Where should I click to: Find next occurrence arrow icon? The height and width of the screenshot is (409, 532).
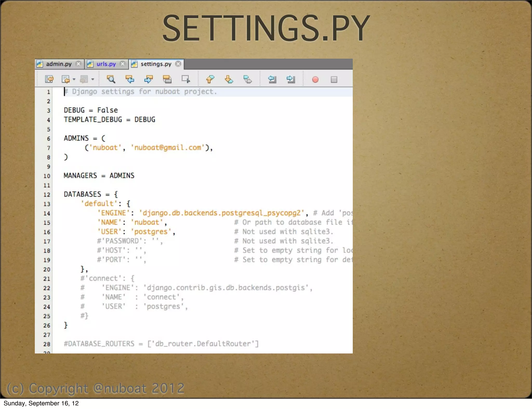click(x=148, y=79)
